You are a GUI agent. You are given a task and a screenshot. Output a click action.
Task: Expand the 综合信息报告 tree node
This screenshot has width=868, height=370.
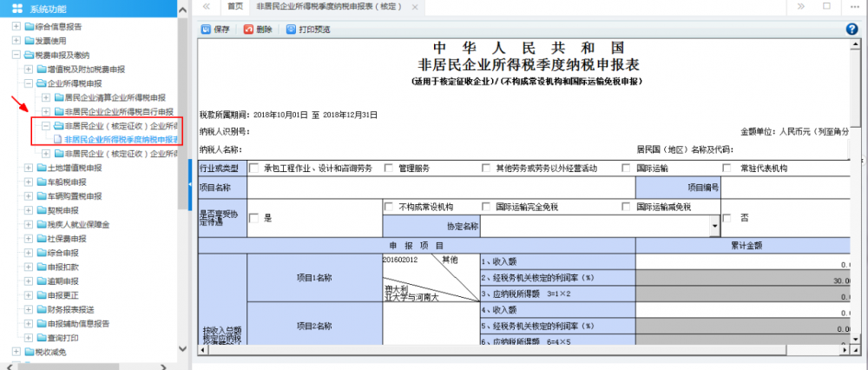click(16, 26)
